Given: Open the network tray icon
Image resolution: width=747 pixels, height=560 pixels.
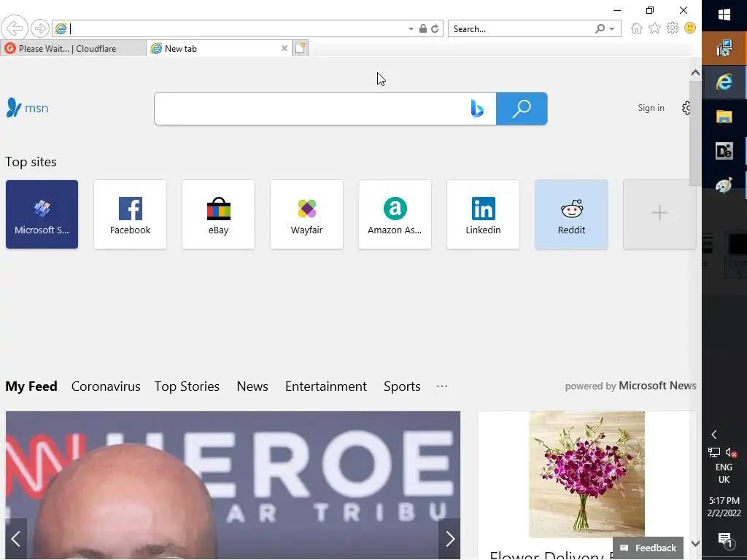Looking at the screenshot, I should [x=713, y=452].
